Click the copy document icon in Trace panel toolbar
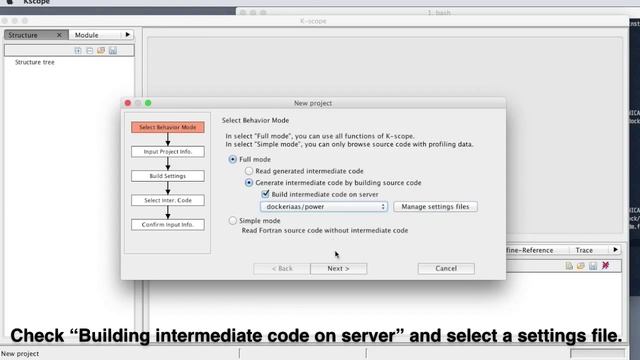 pos(569,266)
